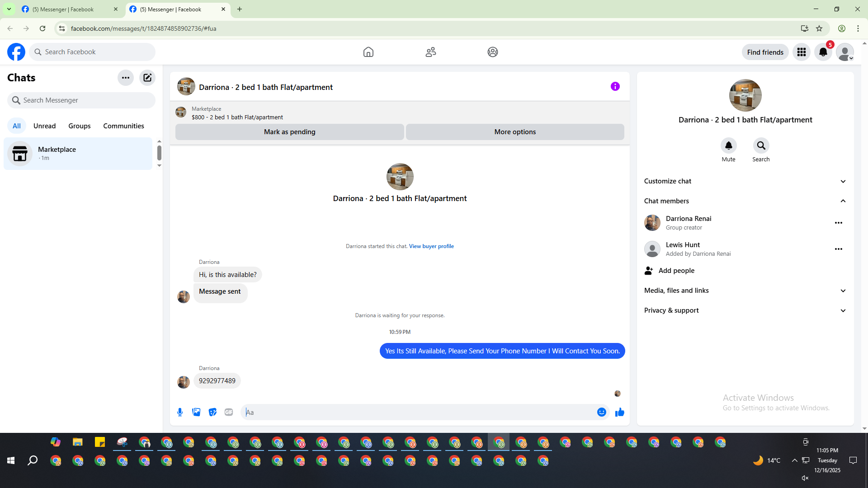Open the apartment listing thumbnail in side panel
The width and height of the screenshot is (868, 488).
click(745, 95)
